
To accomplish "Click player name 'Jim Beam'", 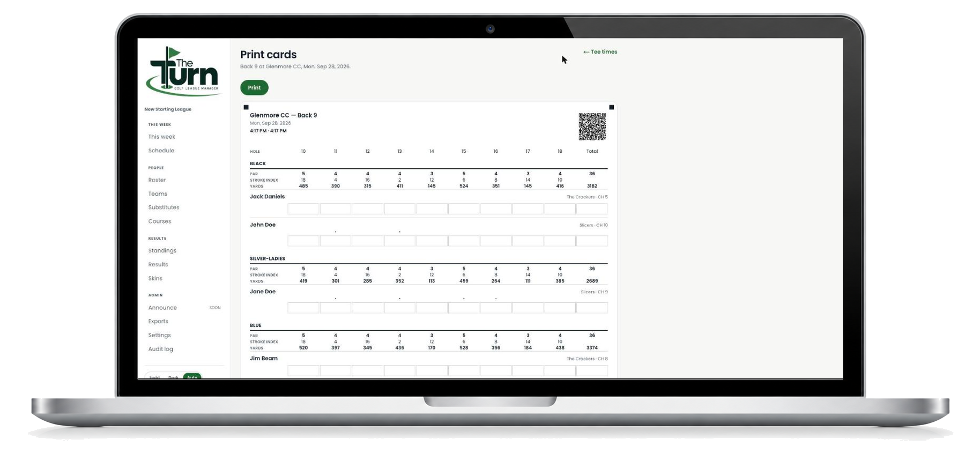I will pos(264,359).
